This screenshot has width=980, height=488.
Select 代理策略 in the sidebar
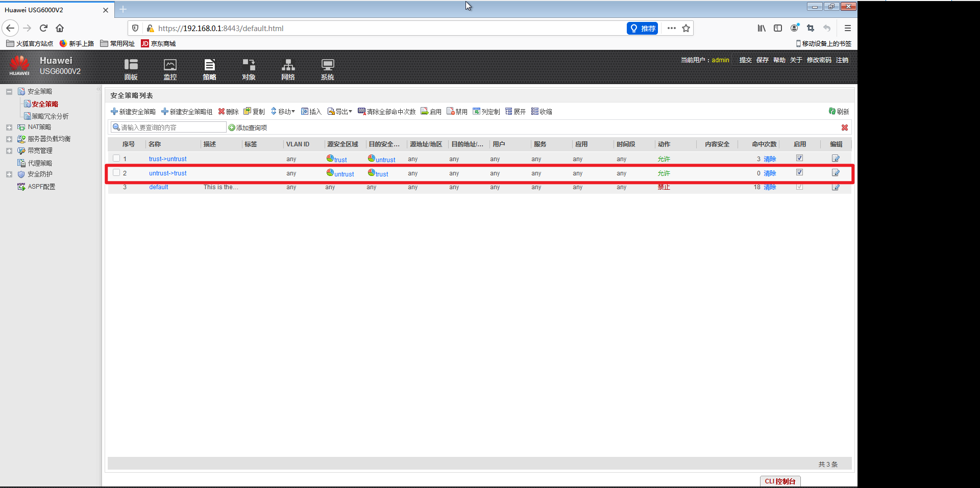pyautogui.click(x=40, y=163)
